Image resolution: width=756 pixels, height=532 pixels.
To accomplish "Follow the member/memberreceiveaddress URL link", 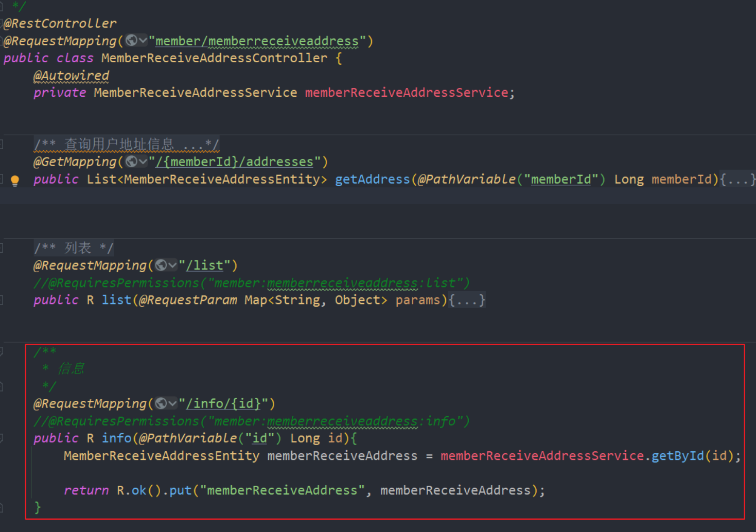I will [x=257, y=41].
